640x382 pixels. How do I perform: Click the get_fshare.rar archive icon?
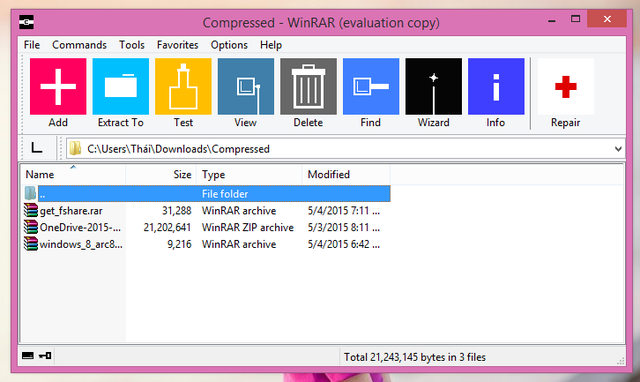pos(31,211)
